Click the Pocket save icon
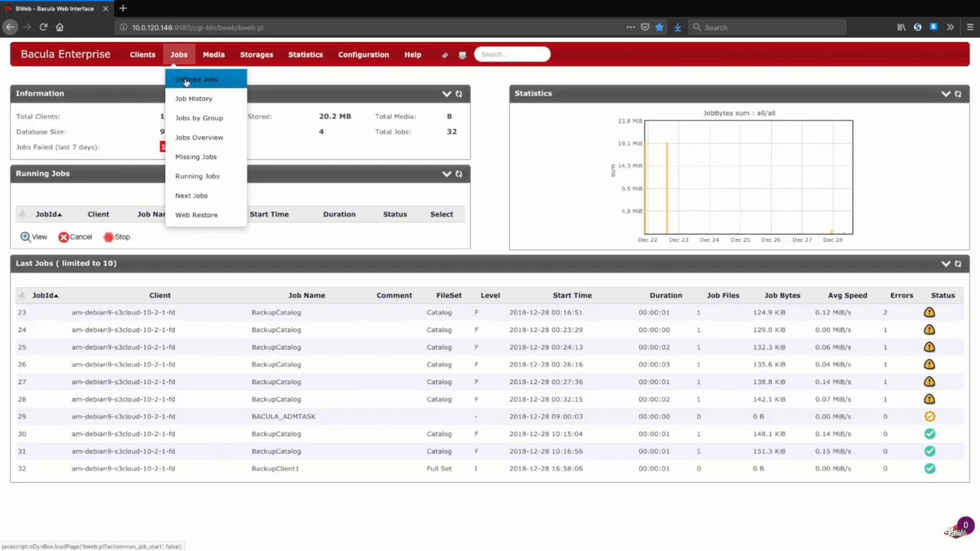The height and width of the screenshot is (551, 980). click(645, 27)
